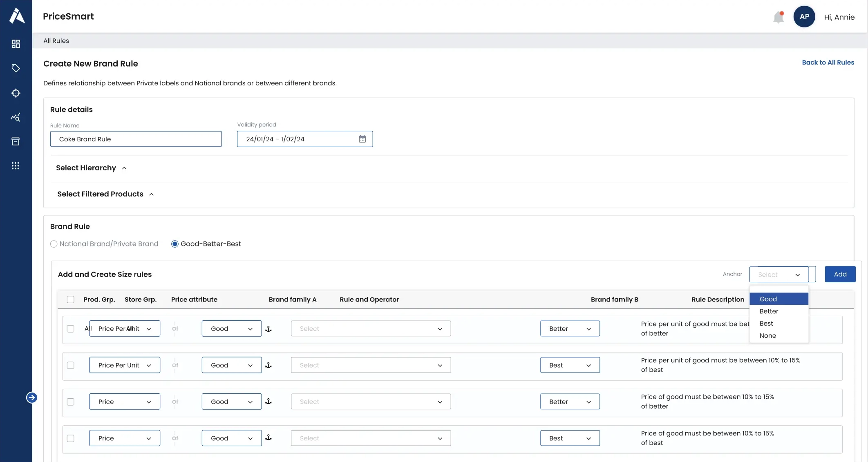Open notifications bell icon

[x=778, y=17]
